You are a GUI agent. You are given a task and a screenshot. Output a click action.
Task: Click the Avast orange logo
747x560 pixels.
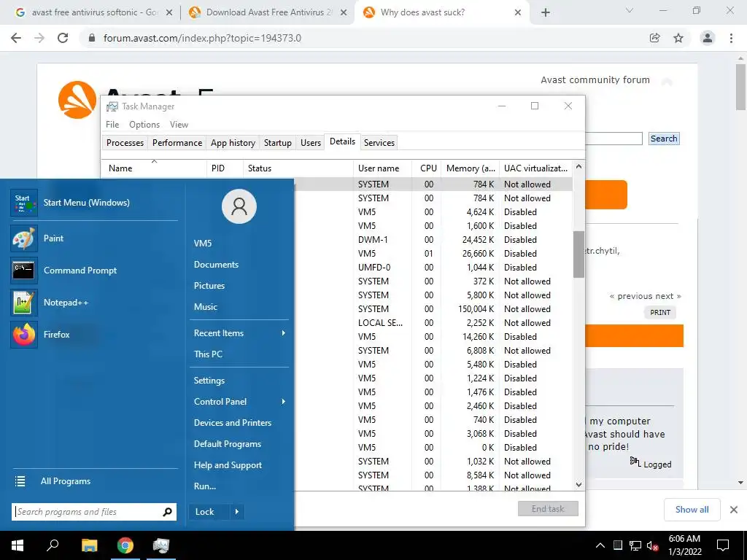click(x=77, y=99)
